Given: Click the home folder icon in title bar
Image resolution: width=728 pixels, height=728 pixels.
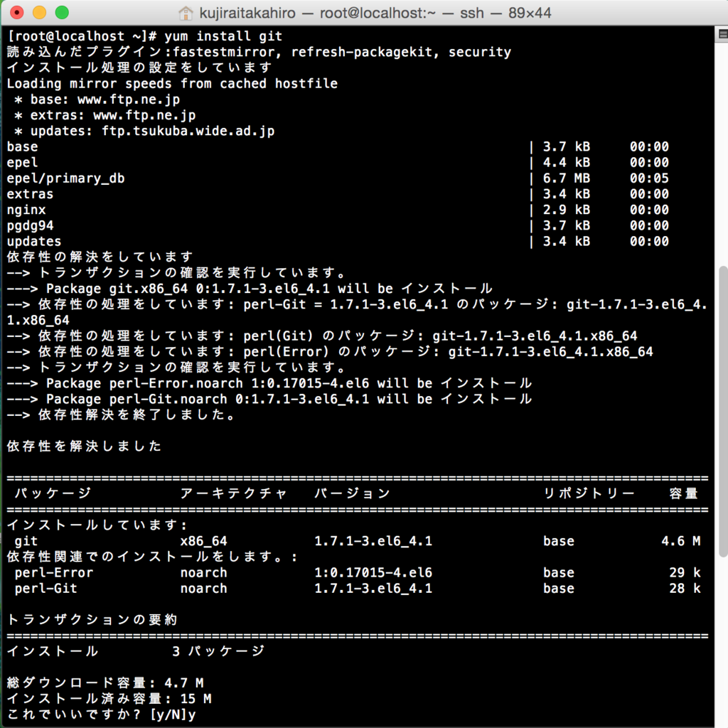Looking at the screenshot, I should [186, 13].
